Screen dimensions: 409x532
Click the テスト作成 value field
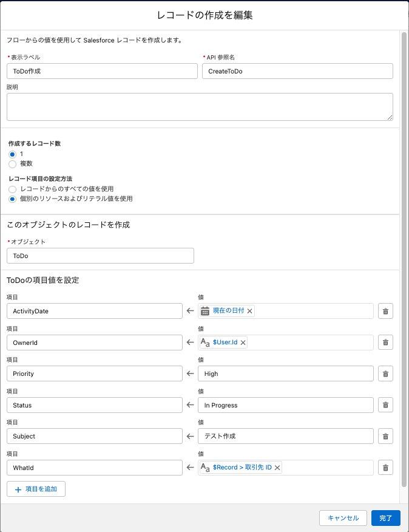(x=286, y=436)
